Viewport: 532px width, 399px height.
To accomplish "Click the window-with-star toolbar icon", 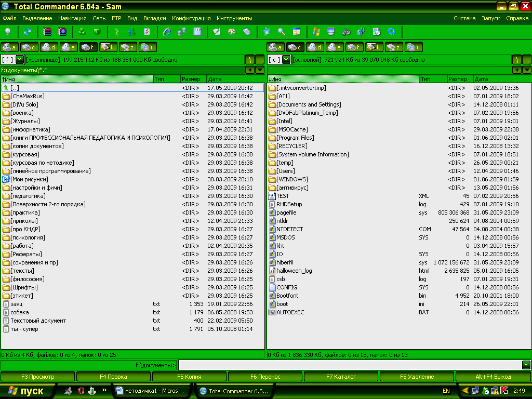I will click(297, 32).
